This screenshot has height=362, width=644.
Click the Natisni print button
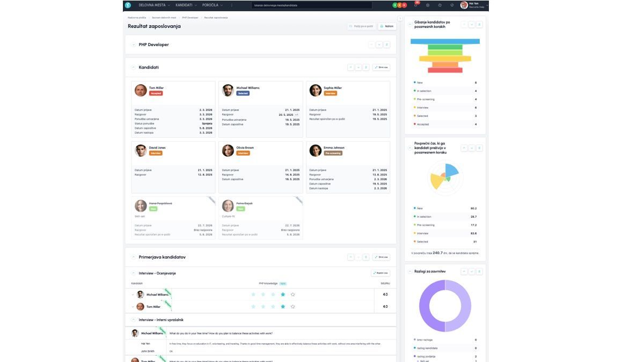(x=386, y=26)
